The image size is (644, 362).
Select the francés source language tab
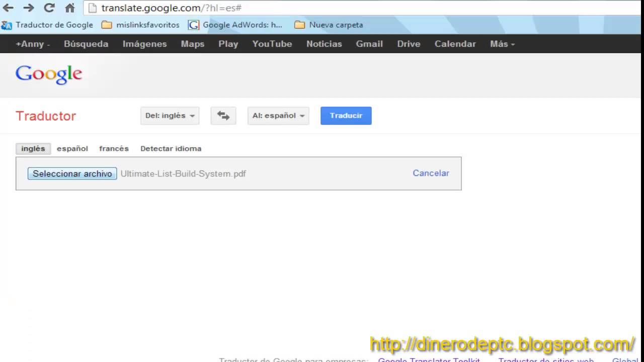coord(114,148)
